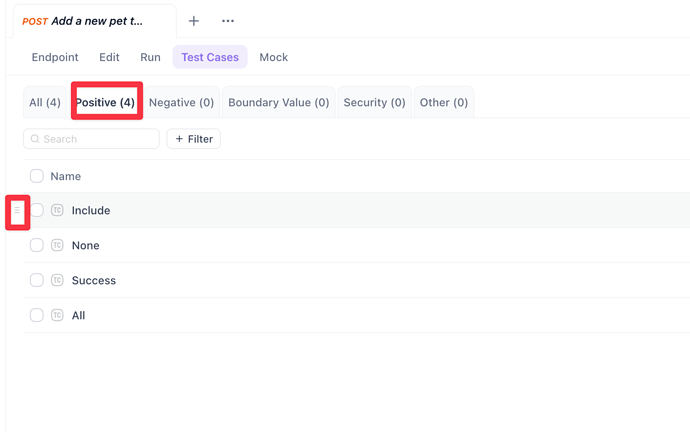Screen dimensions: 690x432
Task: Click the test case icon next to None
Action: [57, 246]
